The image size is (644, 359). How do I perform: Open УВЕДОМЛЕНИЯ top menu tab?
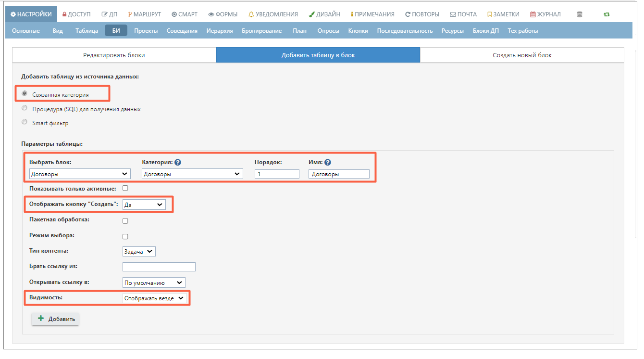point(273,14)
